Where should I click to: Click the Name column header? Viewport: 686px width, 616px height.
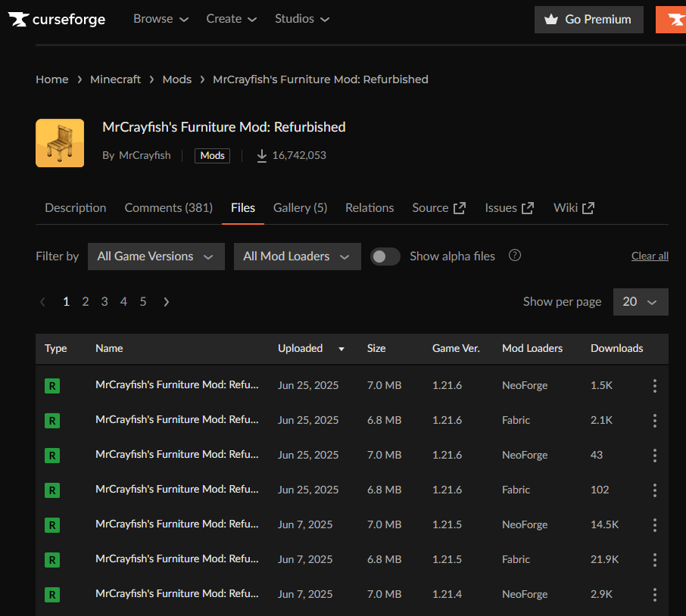[109, 348]
